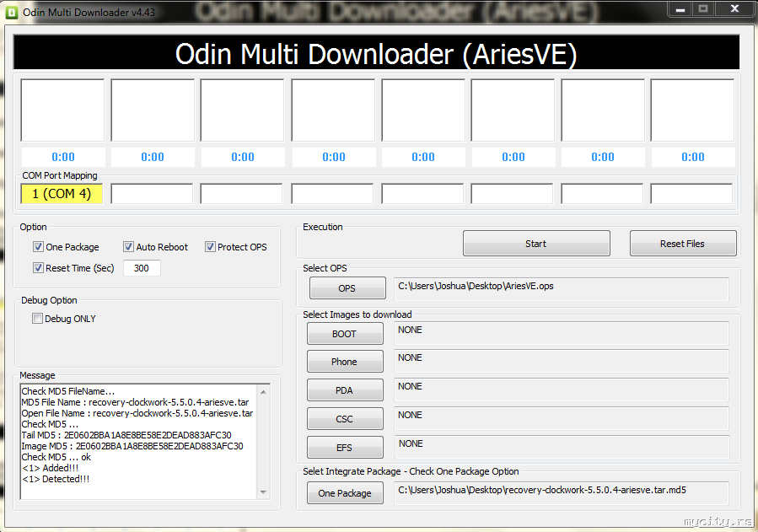Viewport: 758px width, 532px height.
Task: Click the Reset Time value field showing 300
Action: tap(142, 268)
